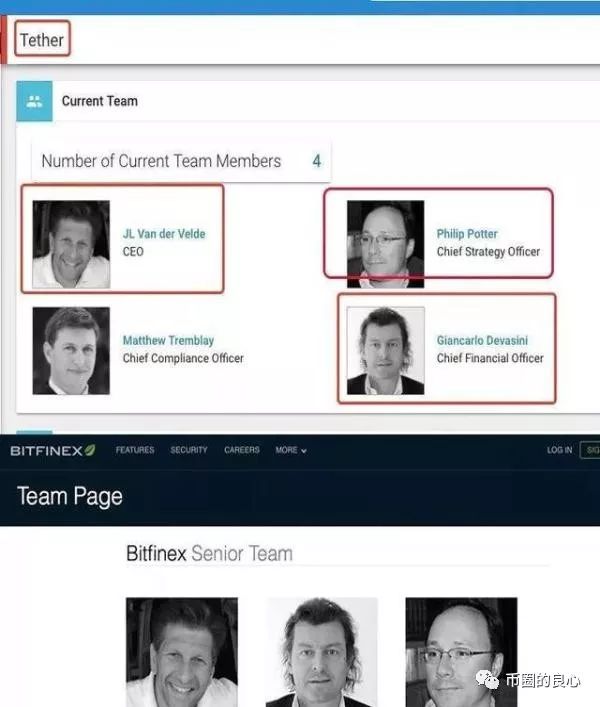Screen dimensions: 600x707
Task: Click JL Van der Velde's photo
Action: click(x=71, y=244)
